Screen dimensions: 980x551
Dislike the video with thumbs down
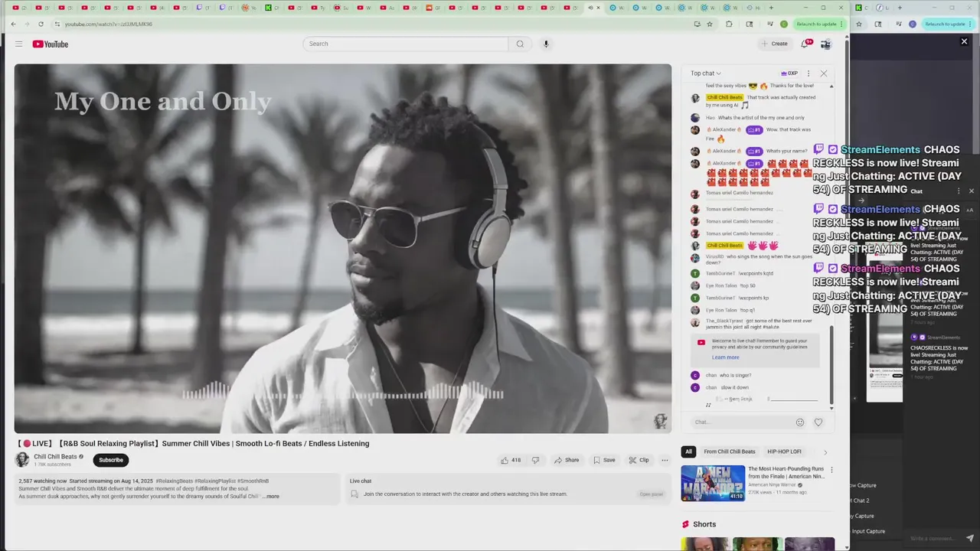point(536,460)
